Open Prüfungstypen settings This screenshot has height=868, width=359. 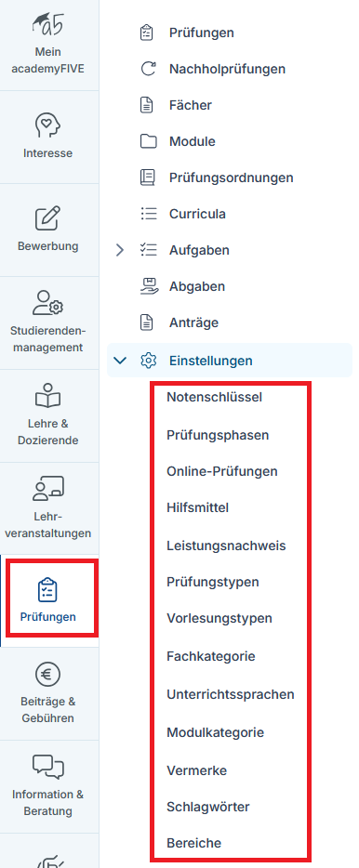pos(213,582)
